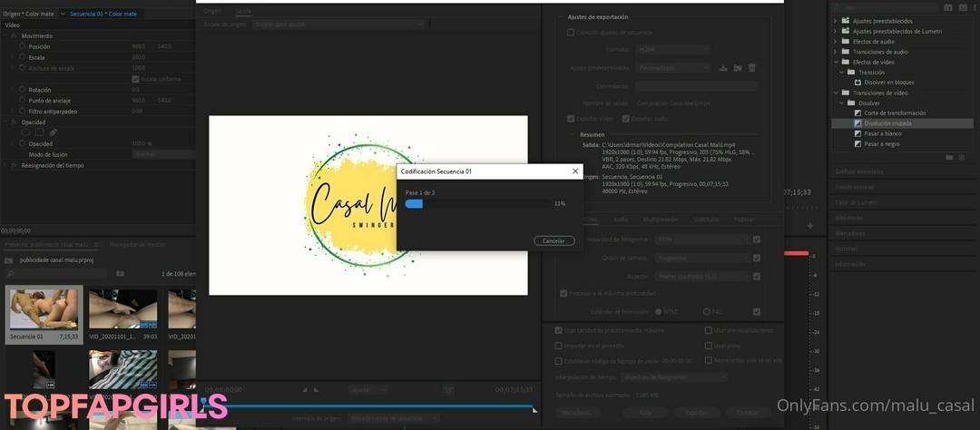Cancel the encoding in progress dialog

pyautogui.click(x=554, y=240)
